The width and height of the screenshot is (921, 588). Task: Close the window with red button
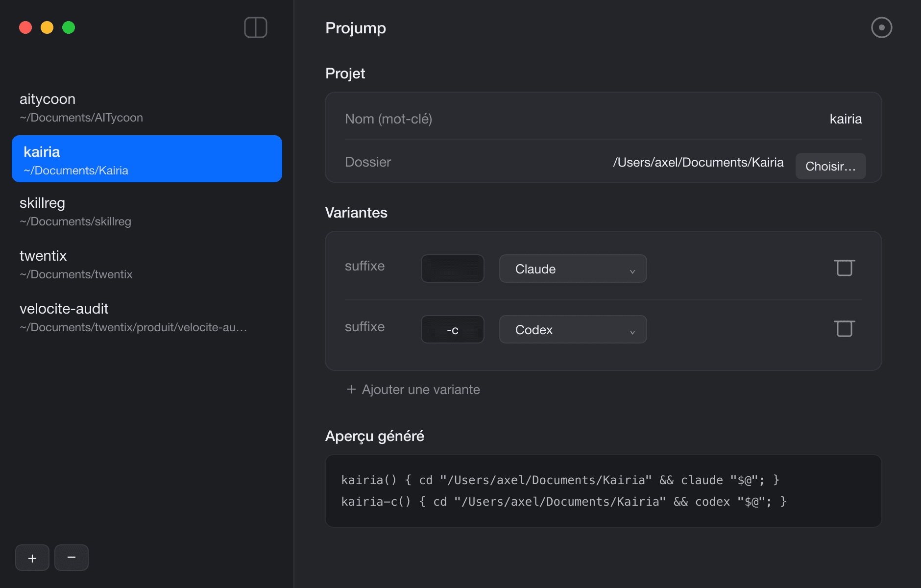pos(25,27)
